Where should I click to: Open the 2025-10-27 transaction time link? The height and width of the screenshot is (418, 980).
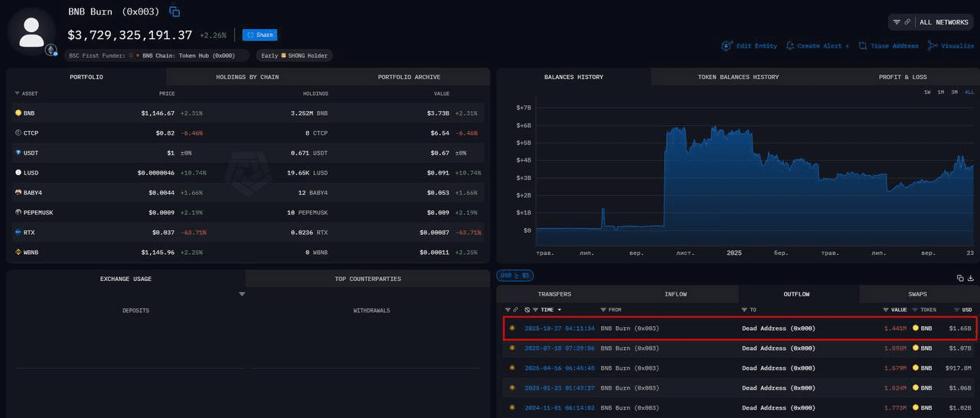click(559, 328)
